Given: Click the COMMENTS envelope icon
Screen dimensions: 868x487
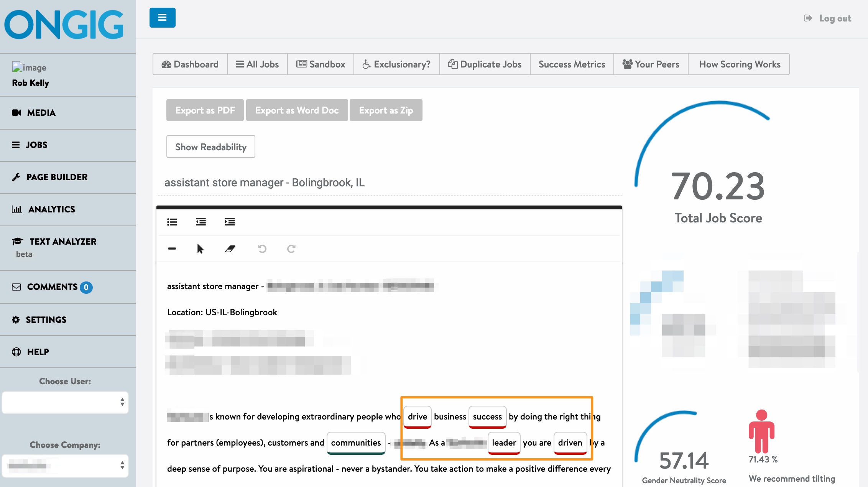Looking at the screenshot, I should [x=16, y=287].
